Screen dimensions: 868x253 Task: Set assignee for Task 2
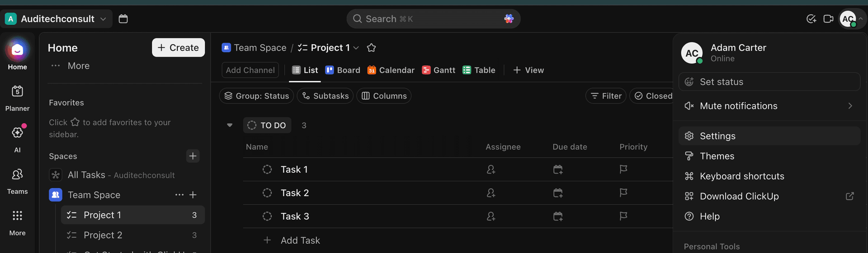[491, 193]
